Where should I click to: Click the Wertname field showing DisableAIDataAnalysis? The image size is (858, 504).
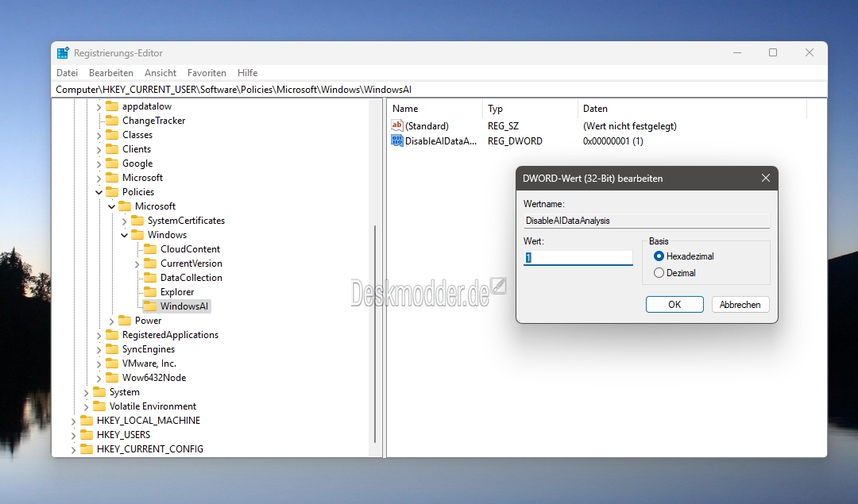click(x=646, y=221)
